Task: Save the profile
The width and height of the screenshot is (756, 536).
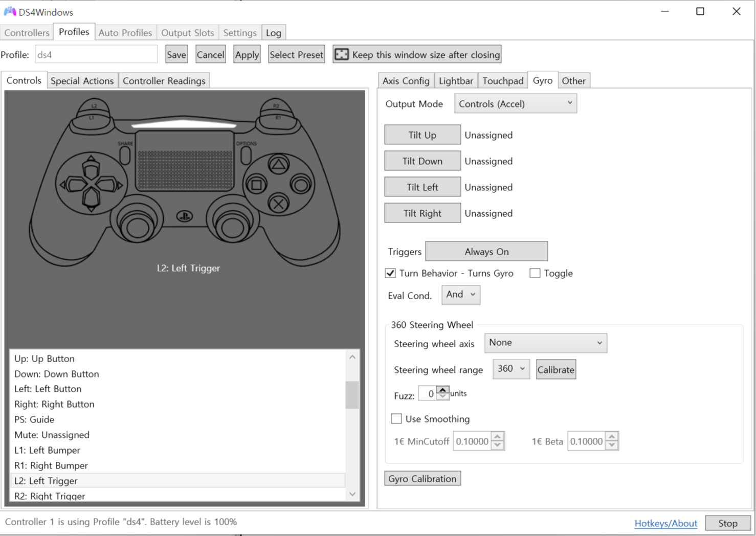Action: pos(176,55)
